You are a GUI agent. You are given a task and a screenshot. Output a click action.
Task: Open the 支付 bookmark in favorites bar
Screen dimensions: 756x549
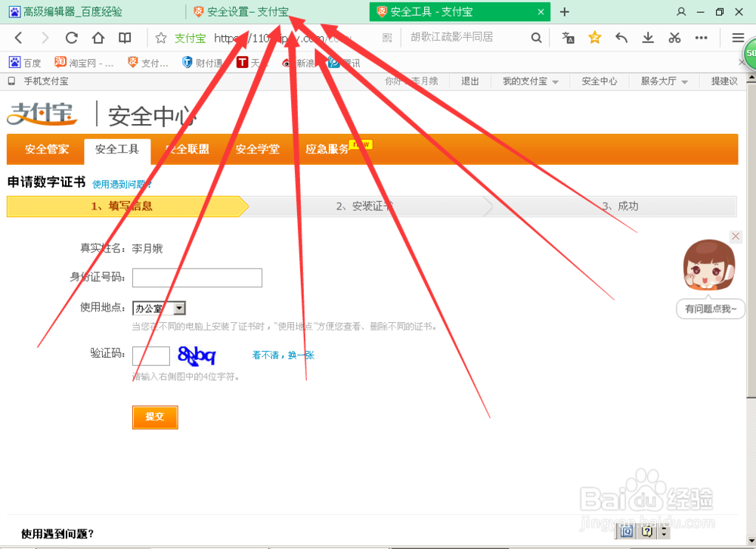click(x=148, y=63)
